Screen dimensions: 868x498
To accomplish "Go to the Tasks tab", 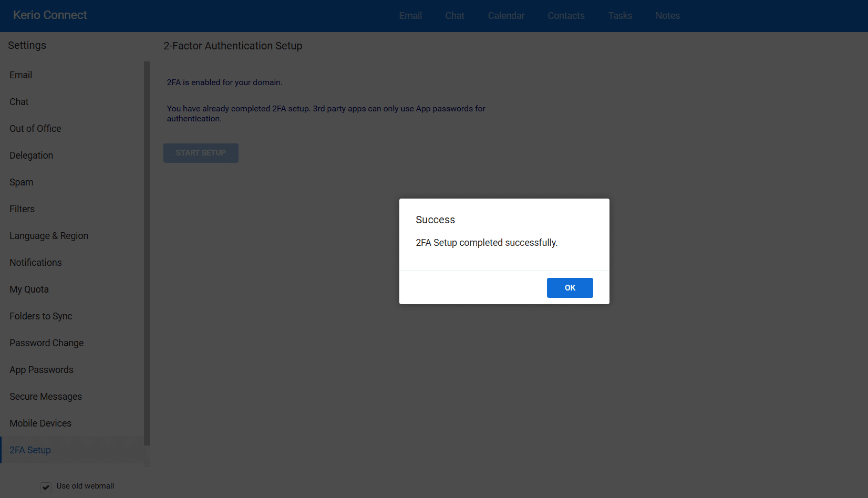I will click(x=620, y=16).
